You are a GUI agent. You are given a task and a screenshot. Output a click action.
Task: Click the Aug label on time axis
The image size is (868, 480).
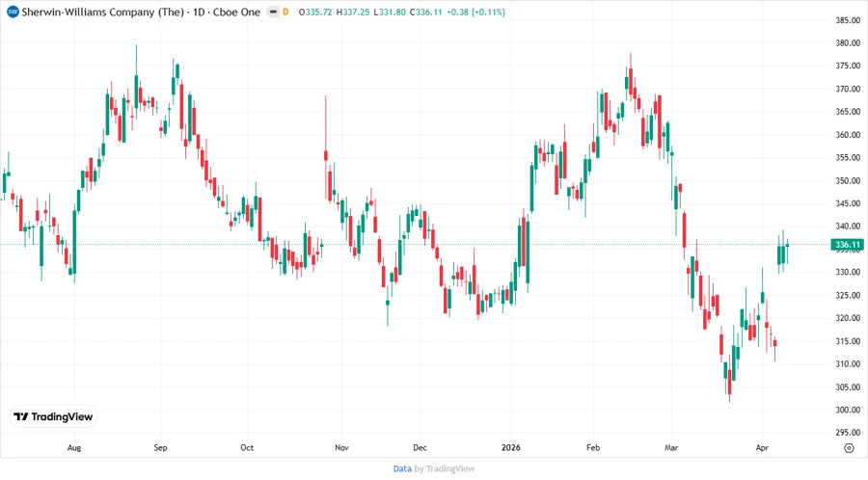(x=74, y=447)
